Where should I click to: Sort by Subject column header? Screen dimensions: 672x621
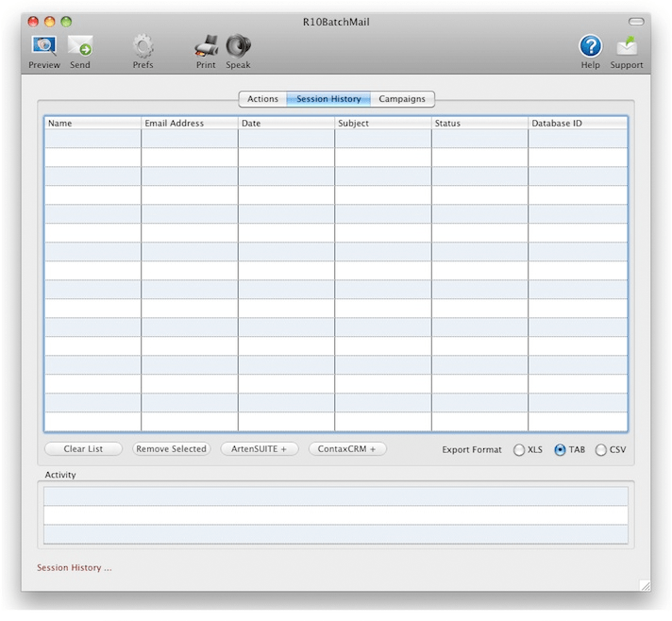pos(383,123)
